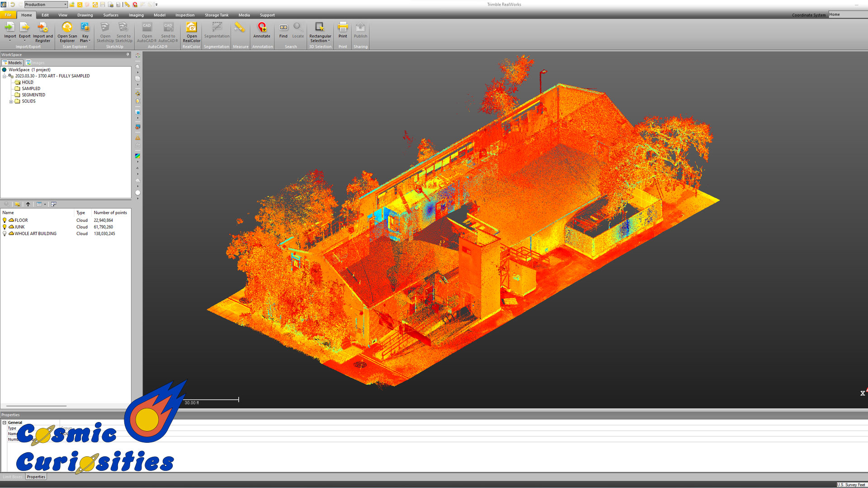Click the up-arrow parent folder icon
868x488 pixels.
28,204
